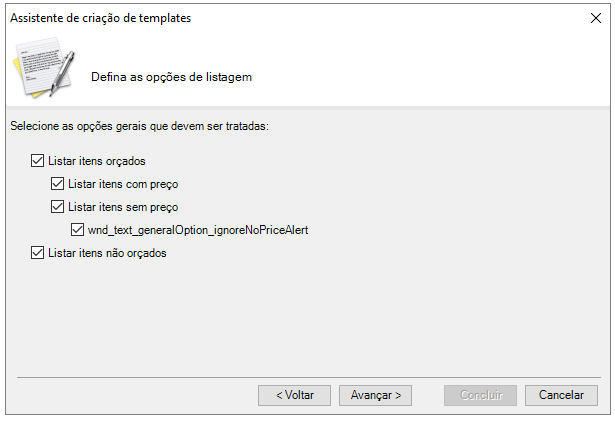Click the ignoreNoPriceAlert option label text
The width and height of the screenshot is (615, 421).
(x=198, y=230)
